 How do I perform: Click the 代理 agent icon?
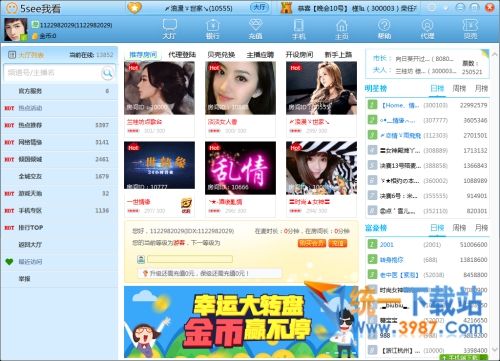click(427, 29)
